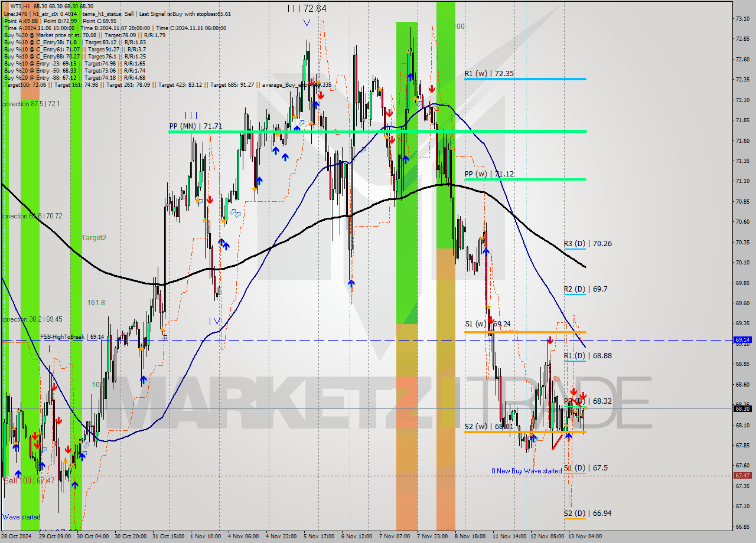
Task: Select the 'correction 38.2 | 69.45' label
Action: 32,319
